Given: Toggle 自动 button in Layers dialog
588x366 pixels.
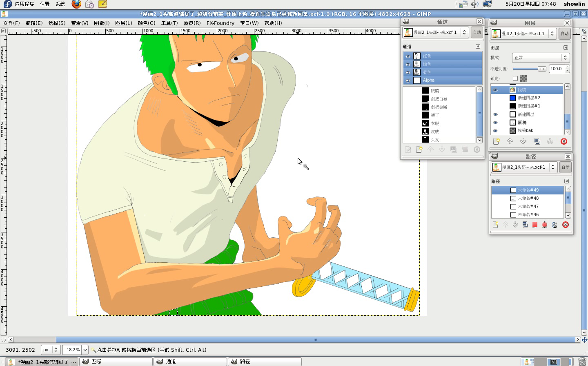Looking at the screenshot, I should [565, 33].
